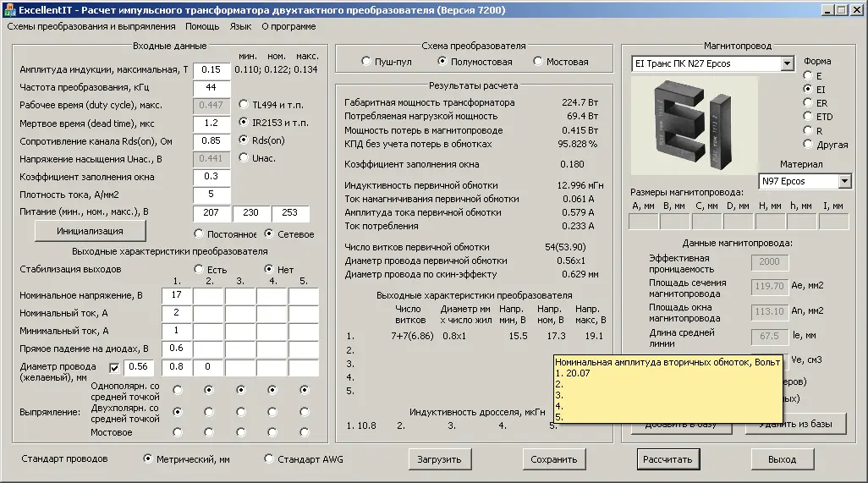Screen dimensions: 868x483
Task: Enable output stabilization Есть option
Action: coord(200,270)
